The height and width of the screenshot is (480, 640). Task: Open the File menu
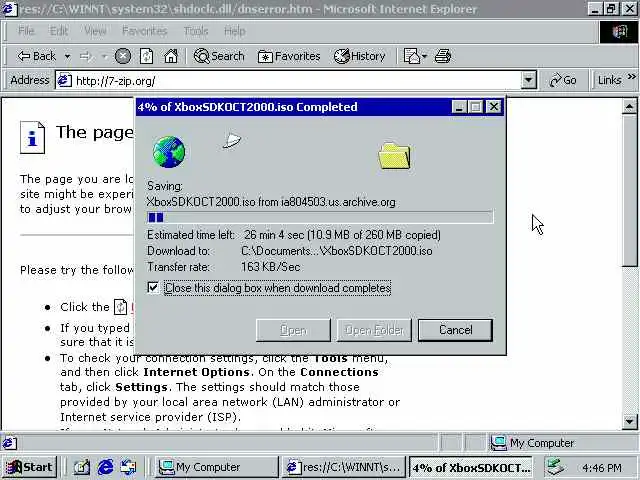[x=26, y=31]
